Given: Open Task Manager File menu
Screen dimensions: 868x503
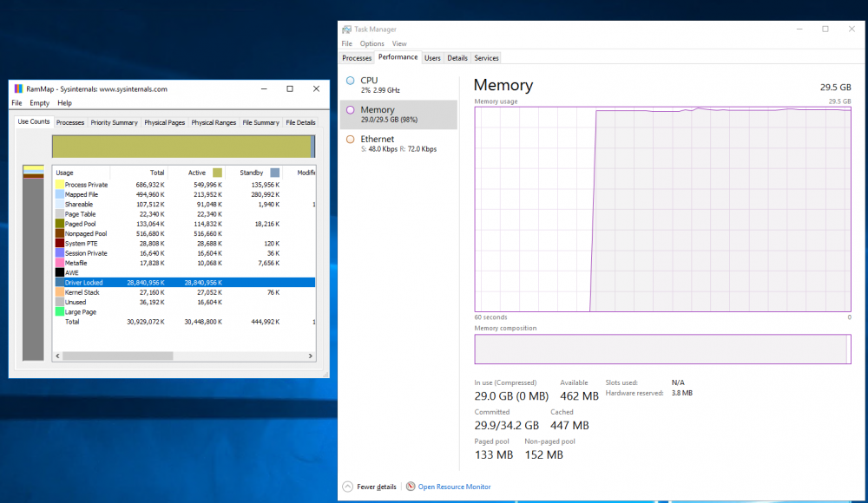Looking at the screenshot, I should click(346, 43).
